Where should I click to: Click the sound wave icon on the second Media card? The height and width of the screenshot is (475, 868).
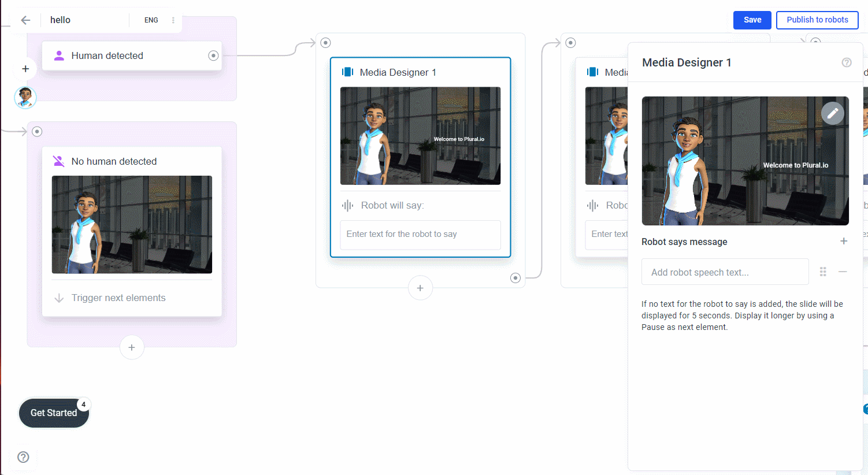[x=592, y=206]
